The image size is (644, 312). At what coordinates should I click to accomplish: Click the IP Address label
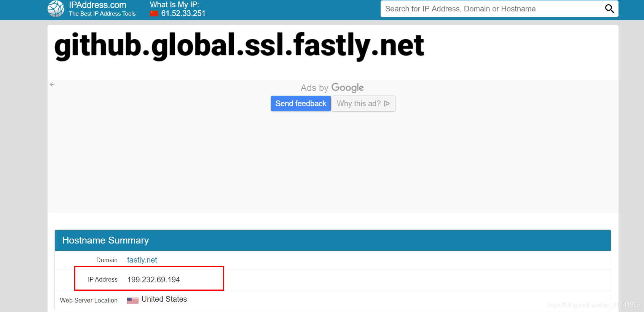click(103, 280)
